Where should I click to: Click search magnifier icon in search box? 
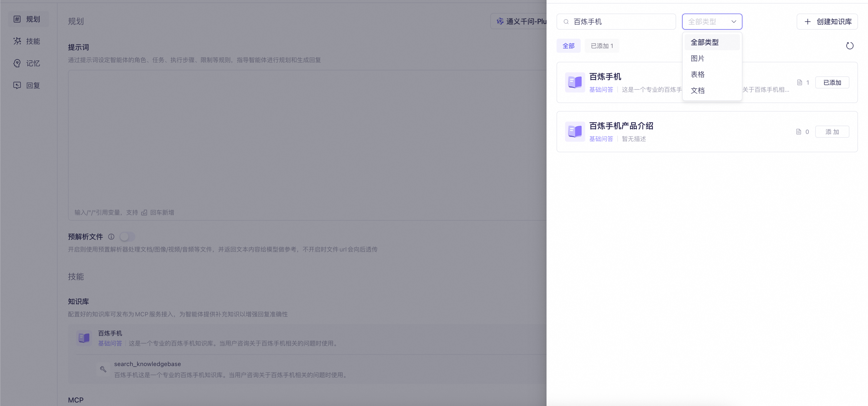566,22
